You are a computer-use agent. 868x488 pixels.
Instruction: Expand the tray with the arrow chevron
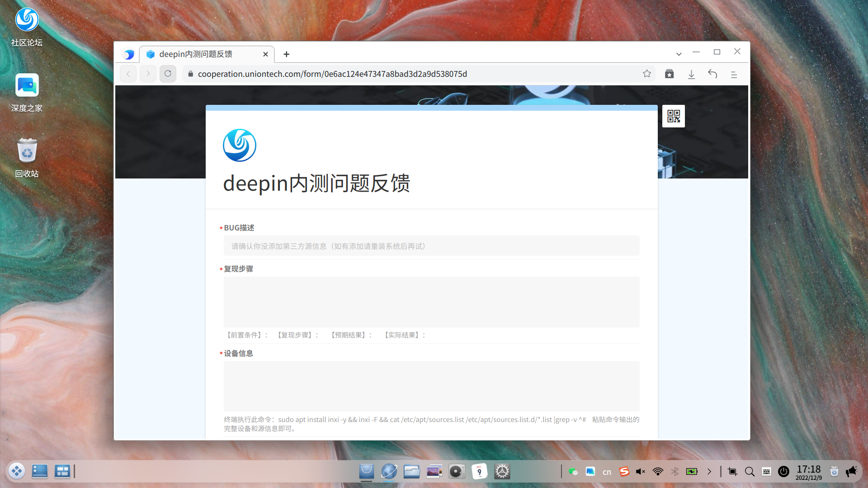(x=709, y=472)
